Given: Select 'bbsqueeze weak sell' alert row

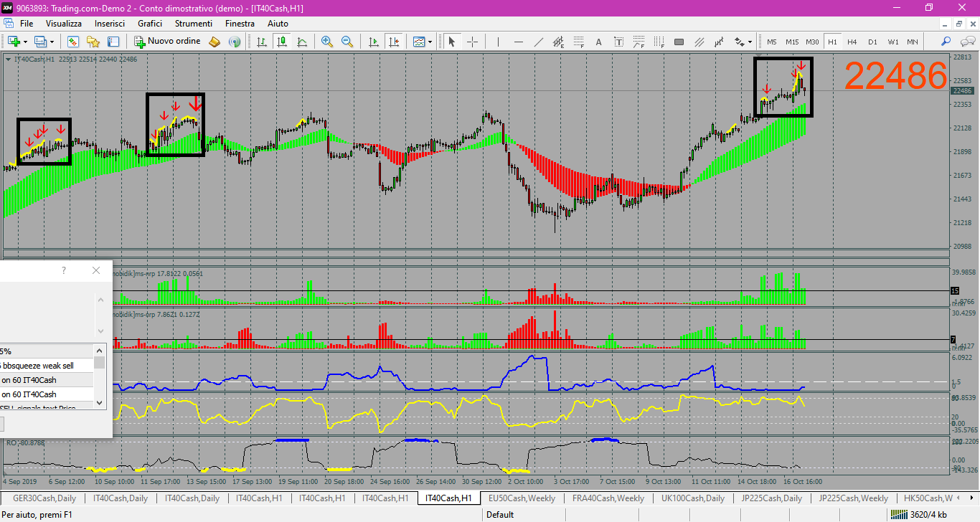Looking at the screenshot, I should tap(47, 366).
